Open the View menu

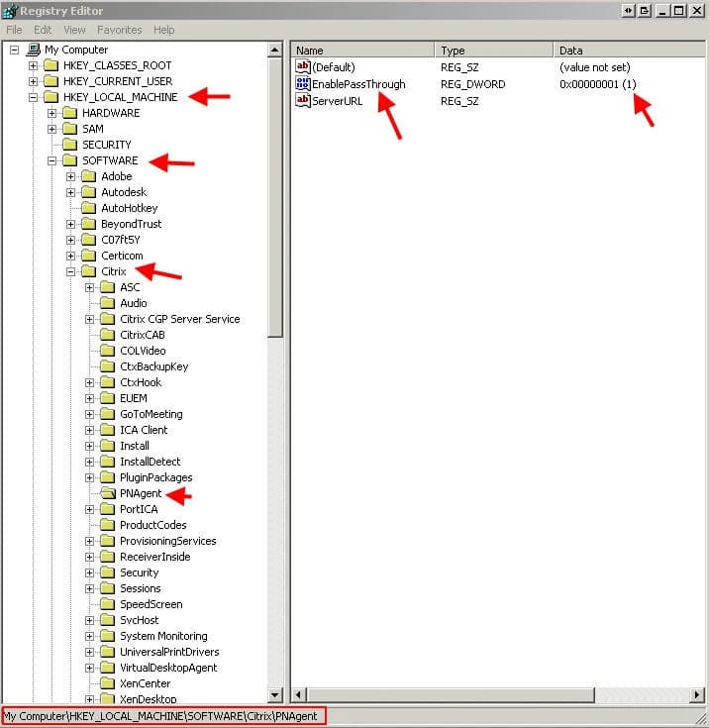[74, 30]
